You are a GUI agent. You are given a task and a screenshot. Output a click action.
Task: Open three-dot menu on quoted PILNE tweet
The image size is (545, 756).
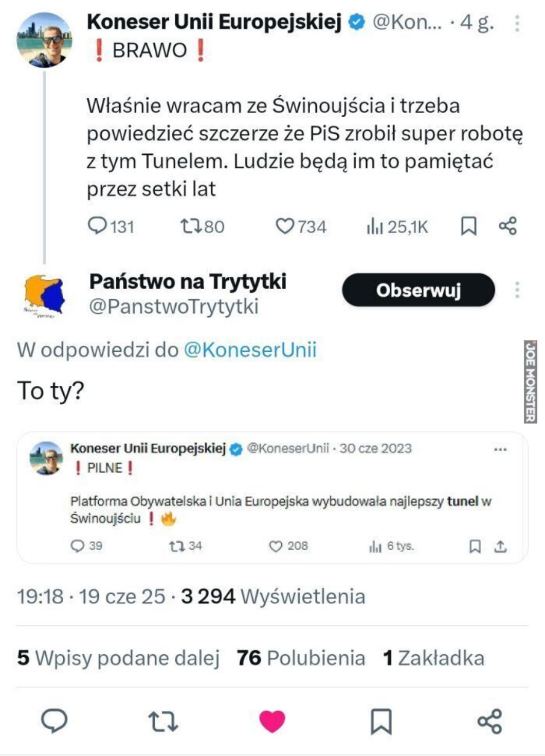[500, 449]
